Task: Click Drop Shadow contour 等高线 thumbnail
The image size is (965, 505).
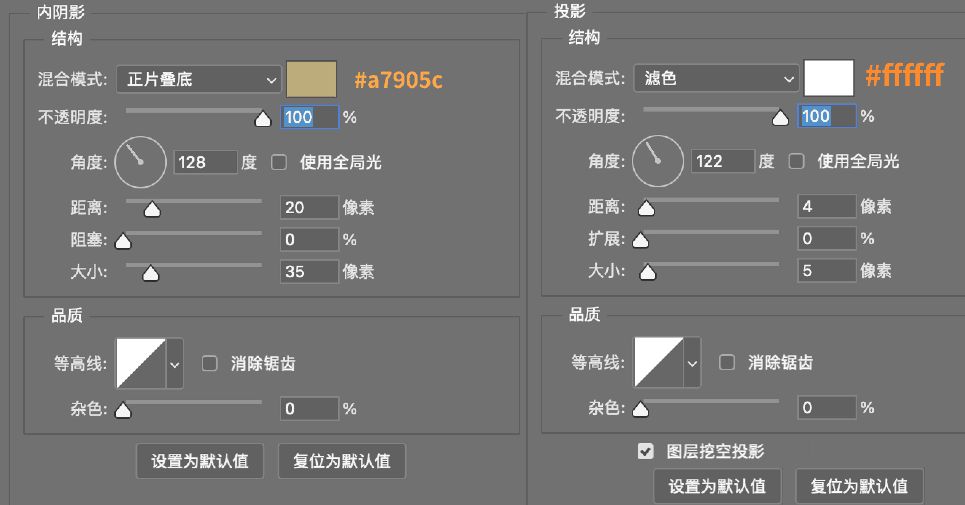Action: click(x=659, y=362)
